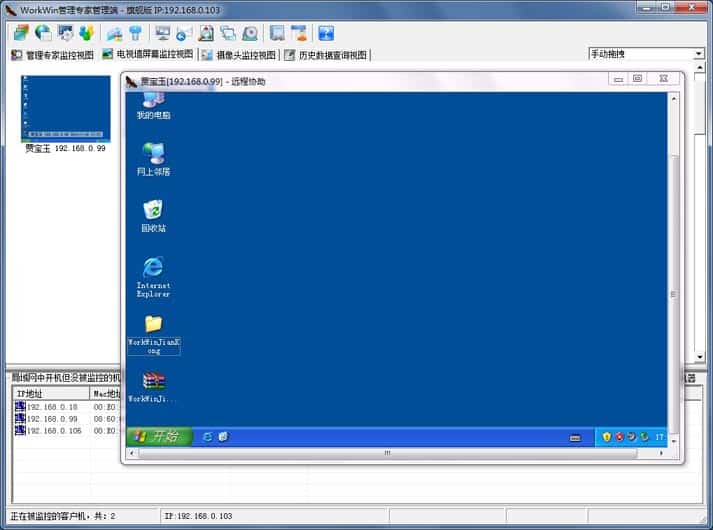Click the 开始 Start button in remote window

(159, 436)
